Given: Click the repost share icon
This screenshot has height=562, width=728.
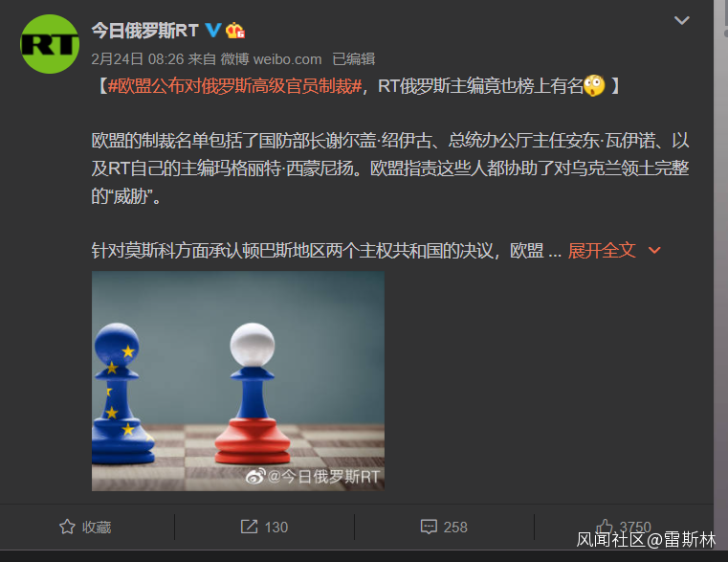Looking at the screenshot, I should [249, 527].
